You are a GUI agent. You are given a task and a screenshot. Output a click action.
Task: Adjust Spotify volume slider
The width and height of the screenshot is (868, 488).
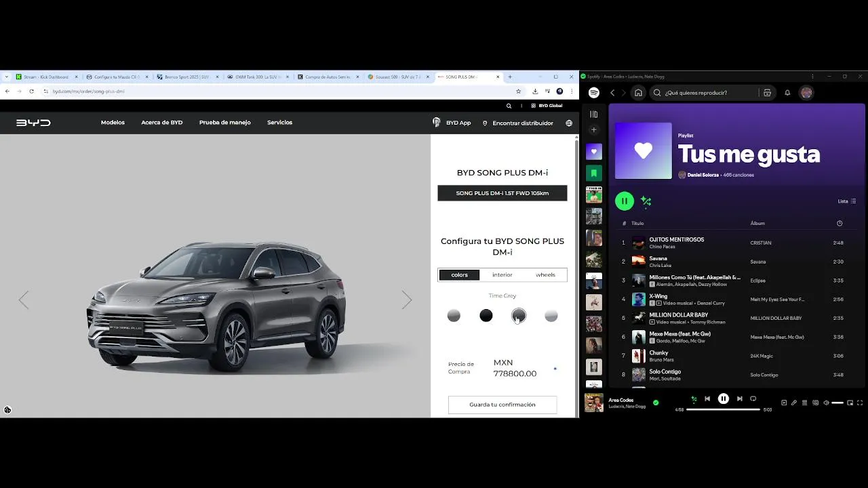pyautogui.click(x=837, y=403)
